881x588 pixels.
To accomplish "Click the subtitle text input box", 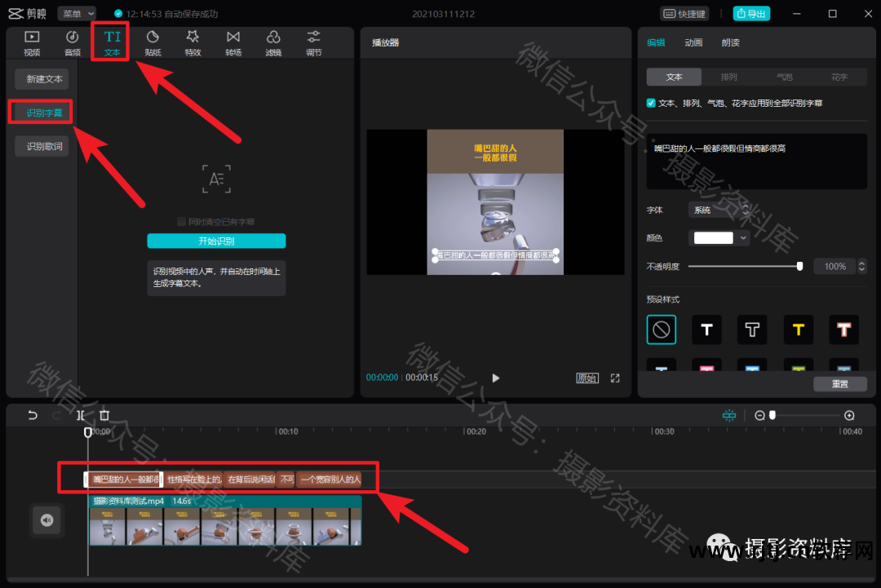I will (756, 161).
